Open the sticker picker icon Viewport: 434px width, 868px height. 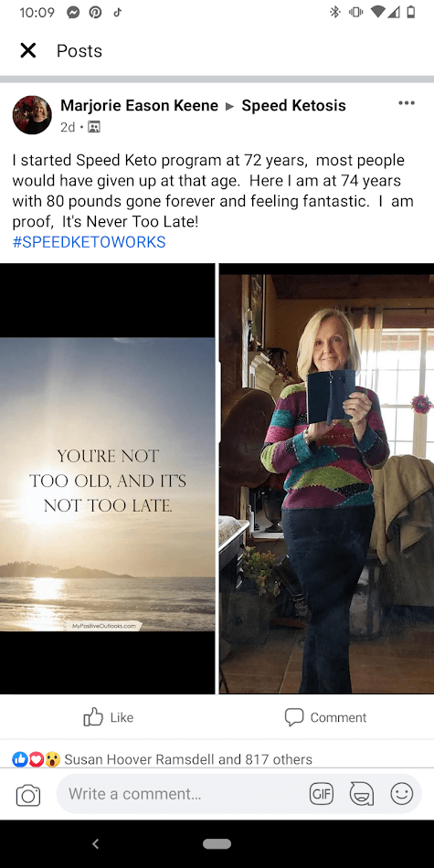pyautogui.click(x=362, y=794)
